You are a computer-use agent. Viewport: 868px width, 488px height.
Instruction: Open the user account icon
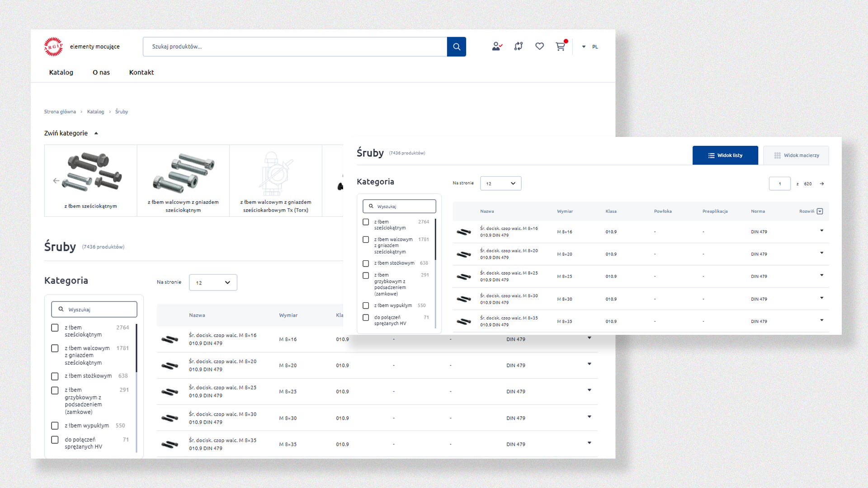497,46
